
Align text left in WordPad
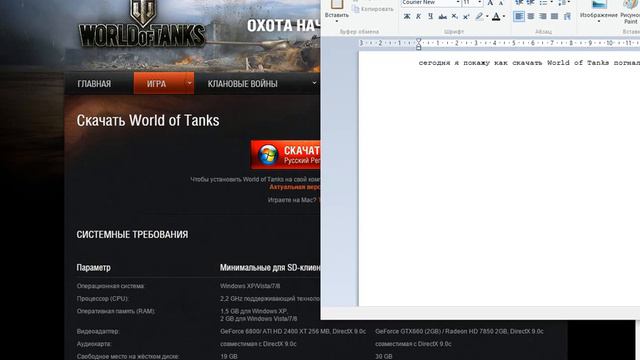pyautogui.click(x=519, y=17)
